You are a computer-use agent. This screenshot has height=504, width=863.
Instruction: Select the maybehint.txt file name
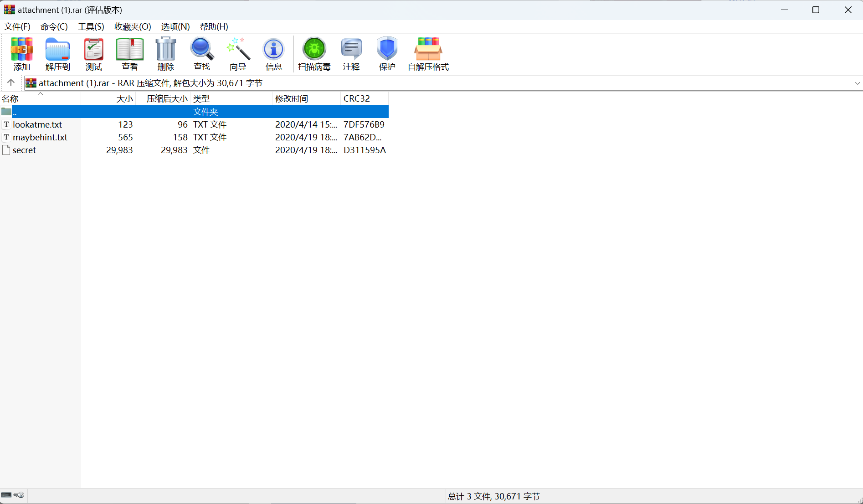pyautogui.click(x=40, y=137)
